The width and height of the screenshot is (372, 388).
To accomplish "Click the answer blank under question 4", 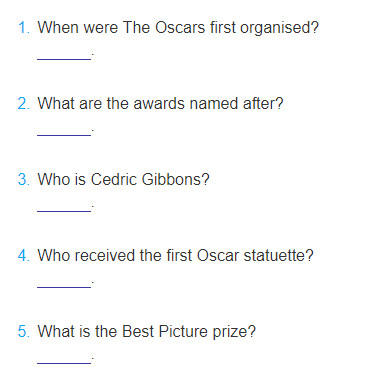I will (x=64, y=283).
